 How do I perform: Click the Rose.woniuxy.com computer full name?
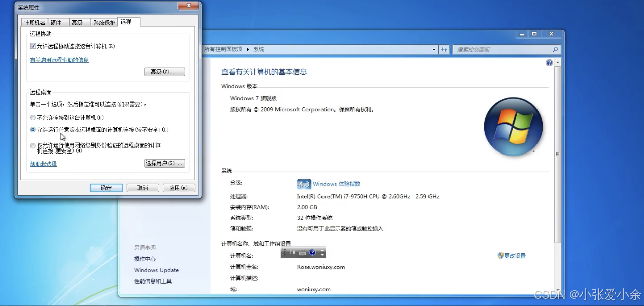(321, 267)
